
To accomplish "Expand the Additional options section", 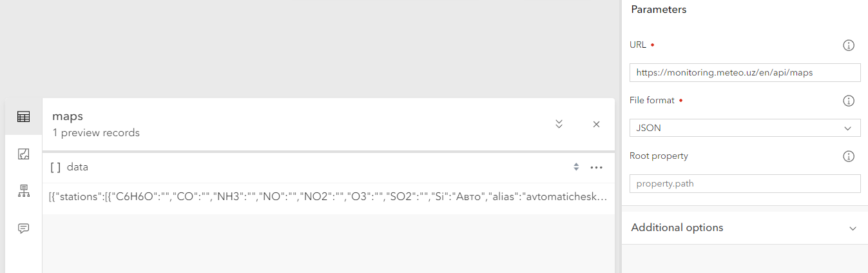I will pos(745,228).
